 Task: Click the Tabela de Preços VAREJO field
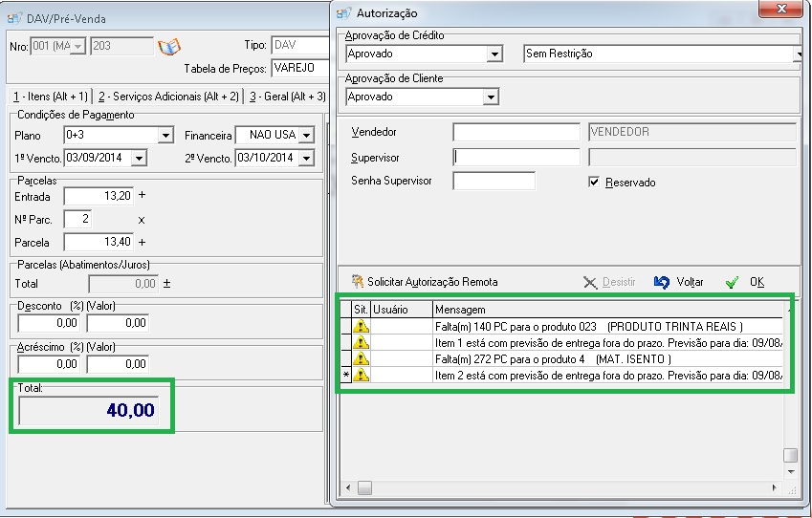click(300, 68)
